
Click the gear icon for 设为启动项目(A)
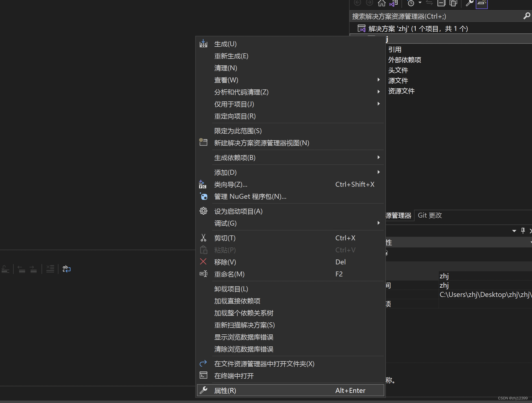203,211
